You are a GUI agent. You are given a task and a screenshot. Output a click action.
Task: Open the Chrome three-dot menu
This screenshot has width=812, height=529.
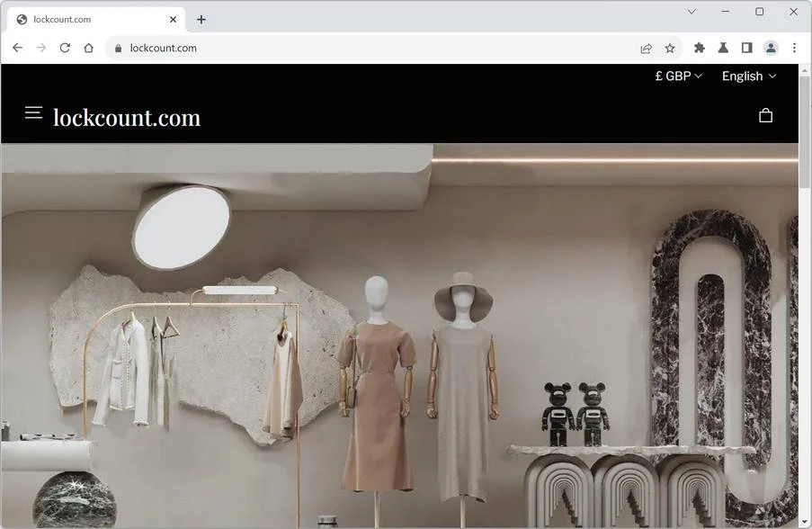point(794,49)
